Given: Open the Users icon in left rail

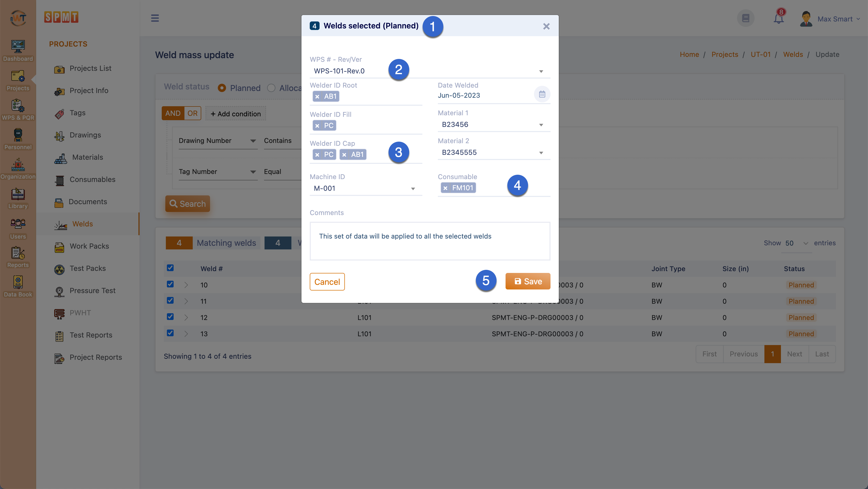Looking at the screenshot, I should 18,224.
